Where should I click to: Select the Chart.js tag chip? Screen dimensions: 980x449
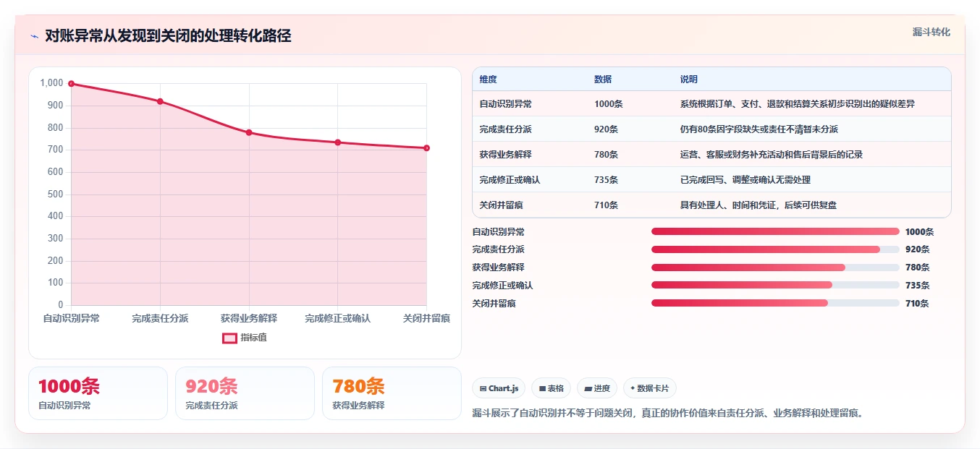tap(499, 388)
